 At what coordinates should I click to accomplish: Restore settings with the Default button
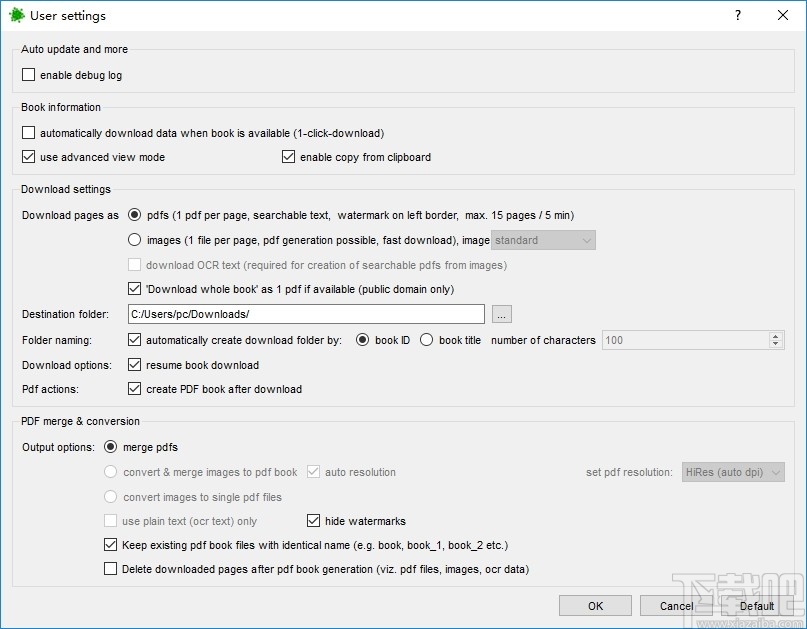(756, 605)
